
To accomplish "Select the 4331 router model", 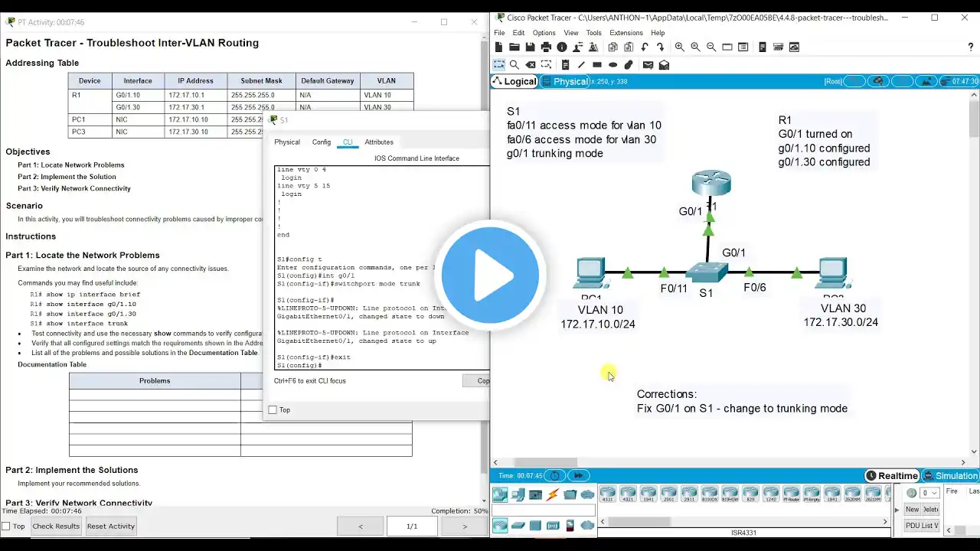I will point(607,494).
